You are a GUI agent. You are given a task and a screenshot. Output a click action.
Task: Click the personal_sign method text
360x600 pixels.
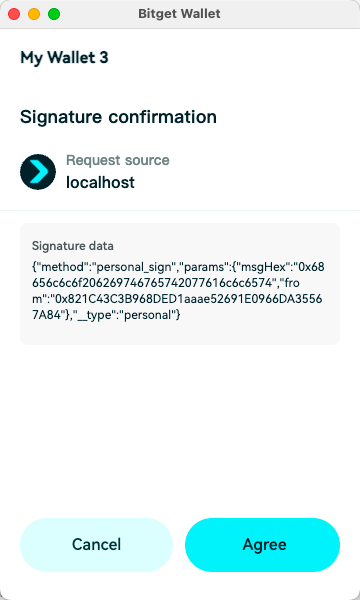(133, 267)
